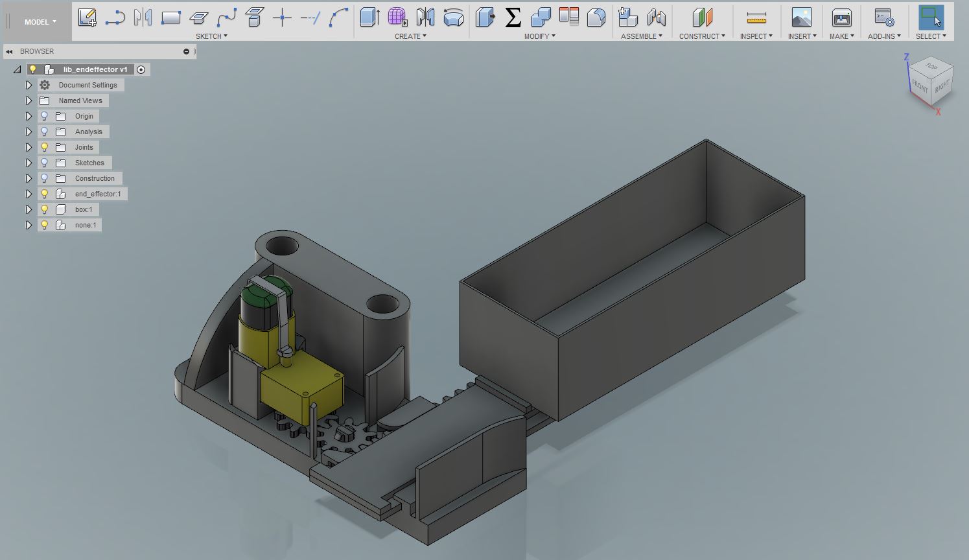
Task: Activate the sketch Point tool
Action: [282, 17]
